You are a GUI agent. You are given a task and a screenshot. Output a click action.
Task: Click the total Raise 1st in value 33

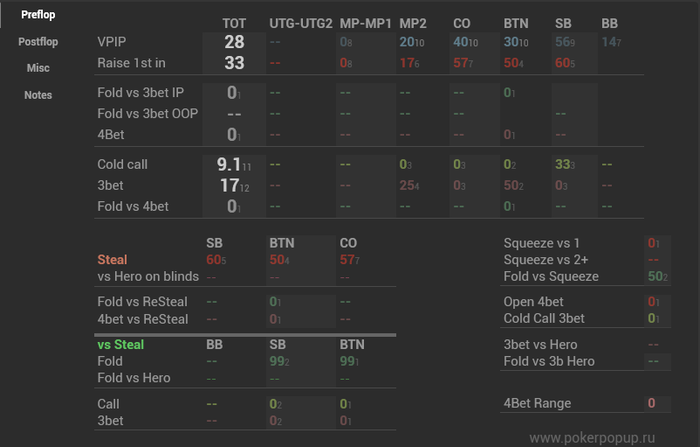point(234,63)
